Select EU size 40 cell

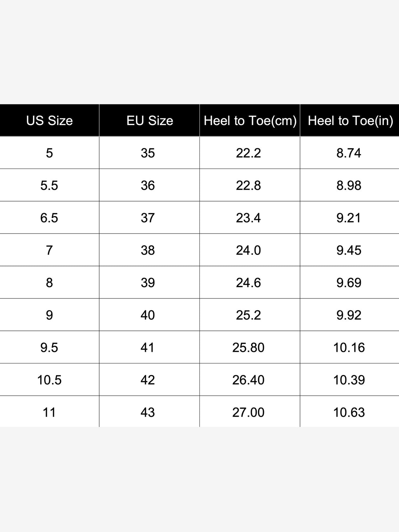tap(150, 315)
